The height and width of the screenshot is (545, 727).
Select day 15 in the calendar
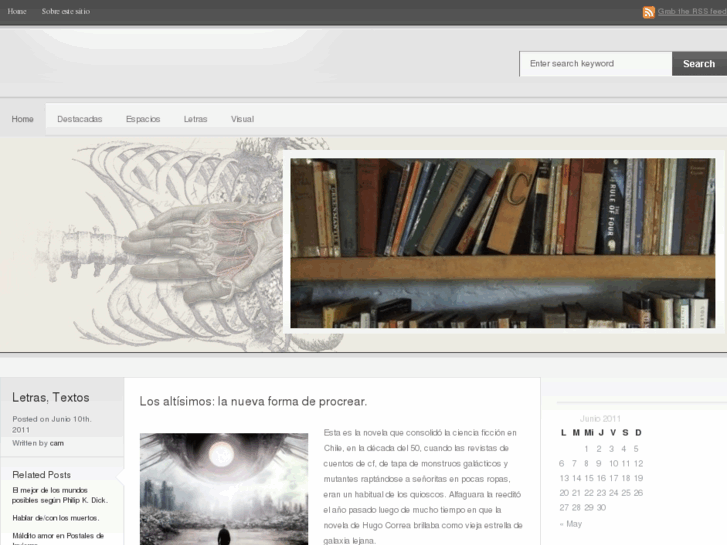(588, 478)
